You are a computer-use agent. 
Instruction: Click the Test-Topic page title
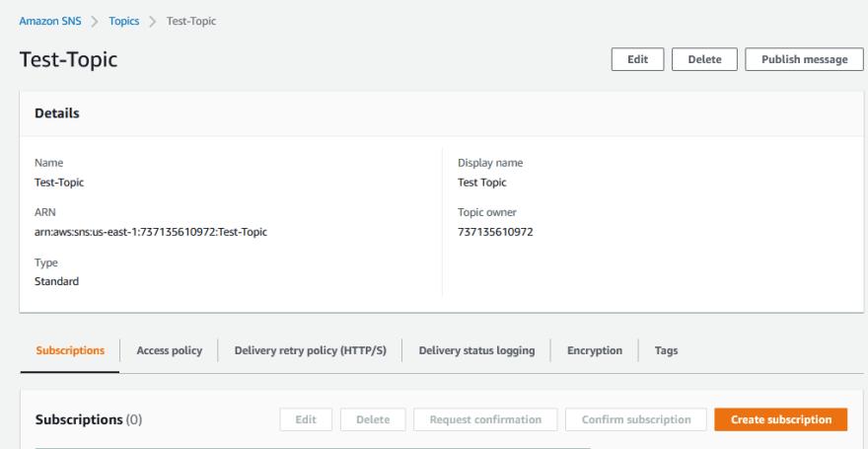coord(69,59)
